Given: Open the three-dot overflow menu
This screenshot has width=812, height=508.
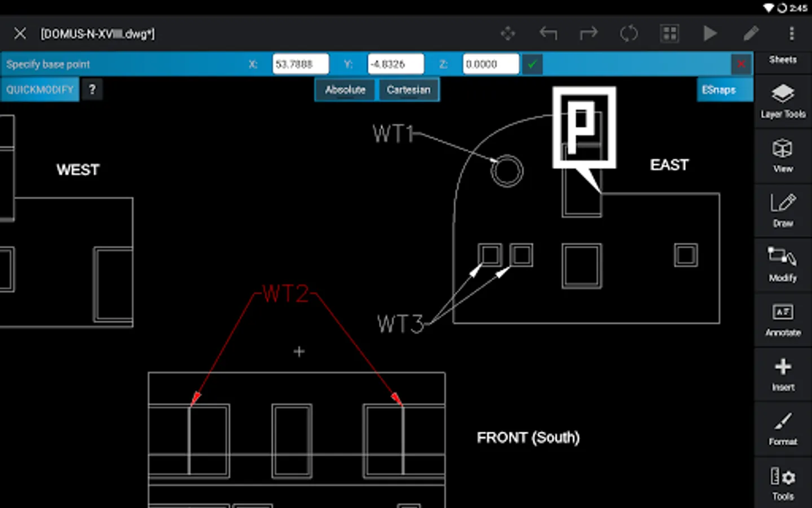Looking at the screenshot, I should click(x=792, y=34).
